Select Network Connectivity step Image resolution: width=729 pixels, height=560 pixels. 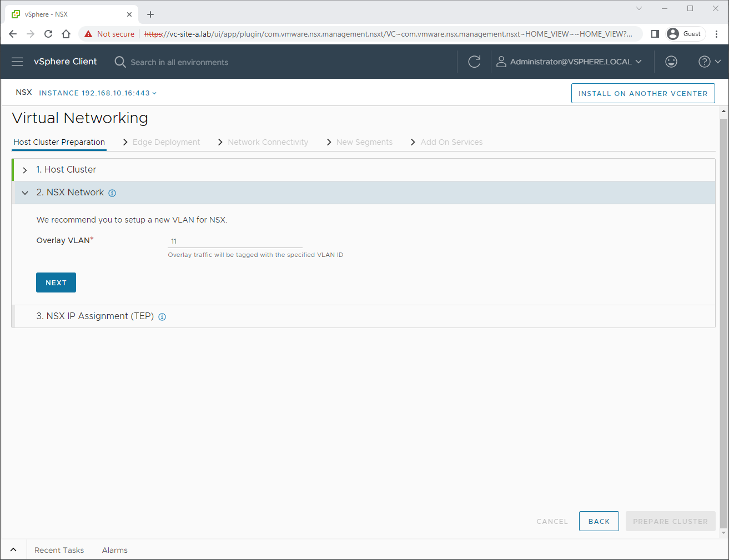(x=268, y=142)
